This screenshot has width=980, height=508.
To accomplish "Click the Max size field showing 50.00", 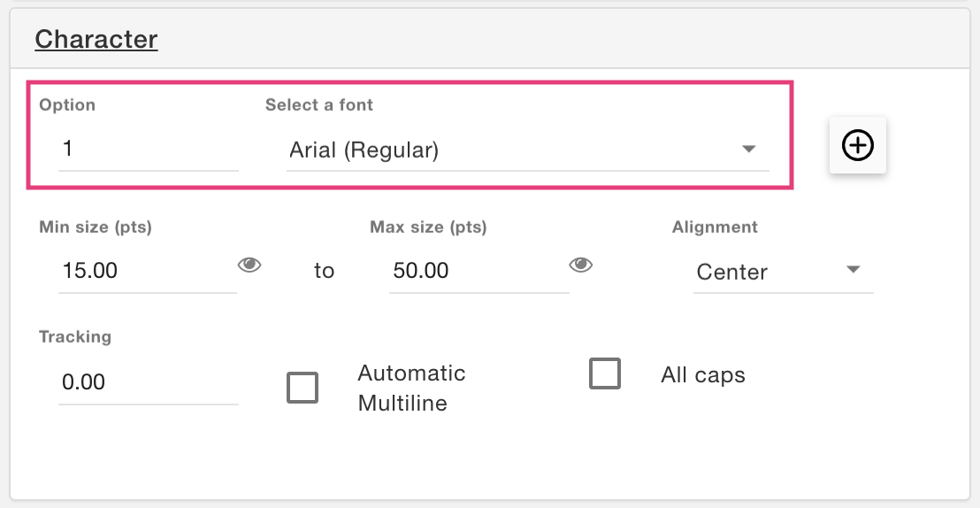I will pos(479,271).
